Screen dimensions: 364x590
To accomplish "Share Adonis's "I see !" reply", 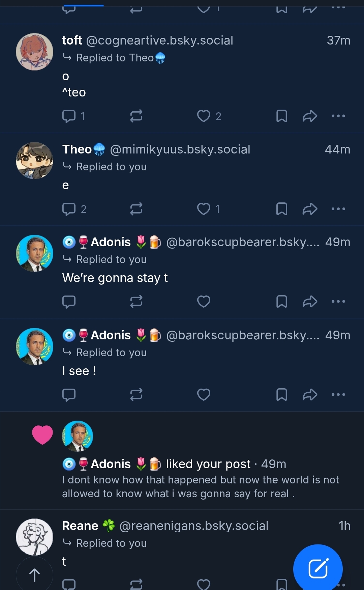I will [310, 395].
